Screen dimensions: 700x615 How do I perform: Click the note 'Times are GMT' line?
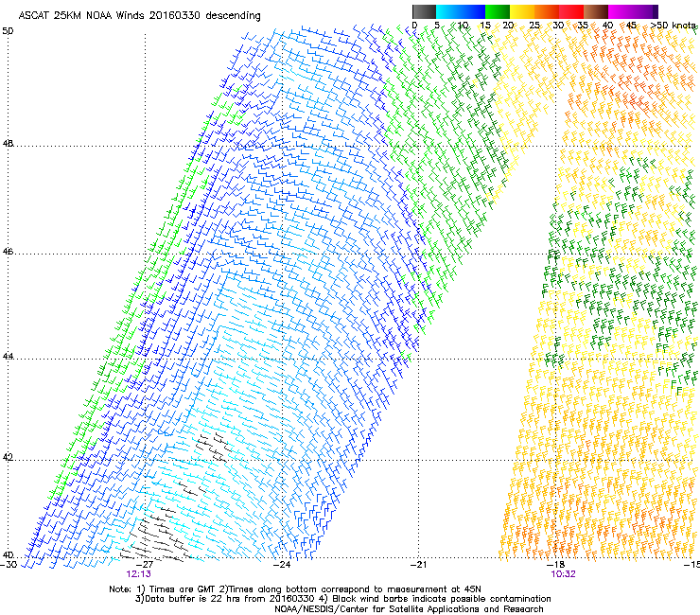295,589
